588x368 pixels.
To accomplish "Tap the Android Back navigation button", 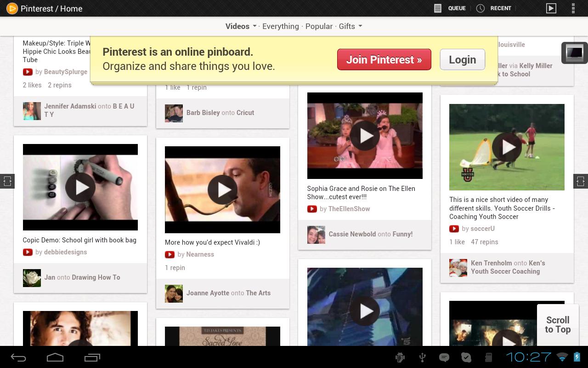I will click(18, 357).
